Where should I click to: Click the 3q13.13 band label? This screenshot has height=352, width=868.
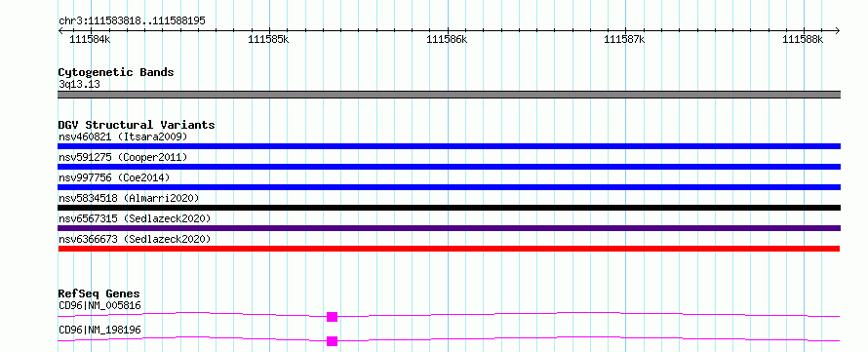(79, 85)
